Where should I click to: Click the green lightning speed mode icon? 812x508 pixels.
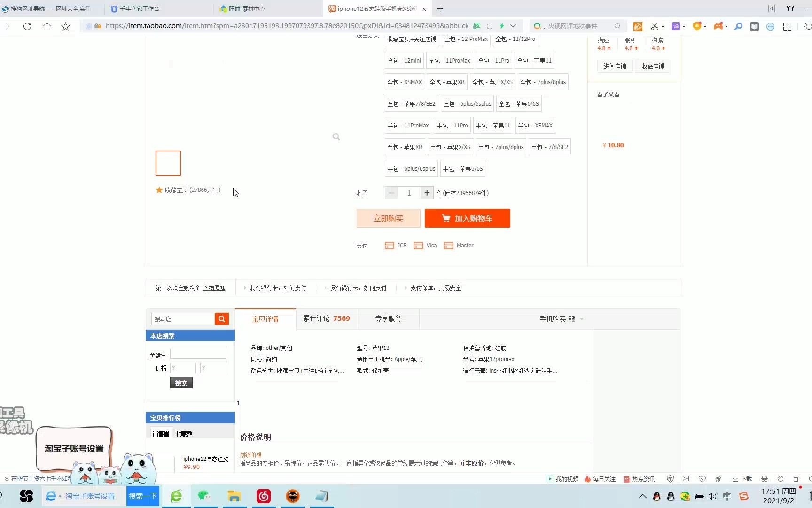click(x=501, y=26)
